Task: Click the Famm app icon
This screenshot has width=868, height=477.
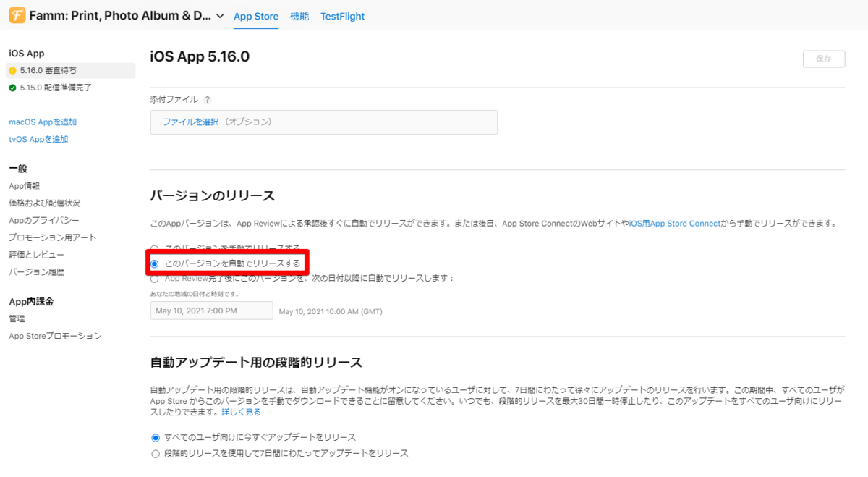Action: click(17, 15)
